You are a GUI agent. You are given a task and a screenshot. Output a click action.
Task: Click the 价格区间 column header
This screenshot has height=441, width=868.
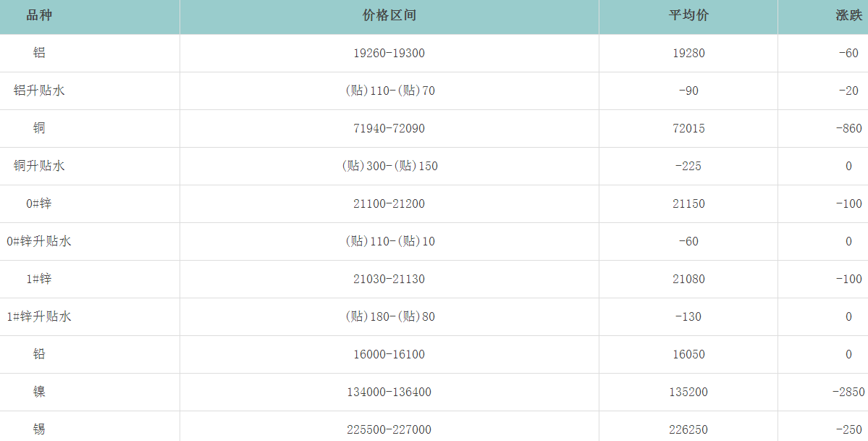(x=389, y=16)
